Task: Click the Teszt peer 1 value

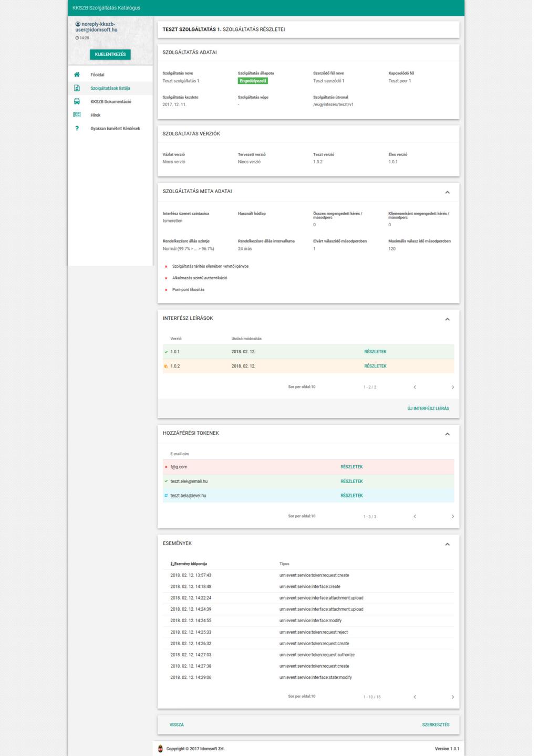Action: pyautogui.click(x=400, y=81)
